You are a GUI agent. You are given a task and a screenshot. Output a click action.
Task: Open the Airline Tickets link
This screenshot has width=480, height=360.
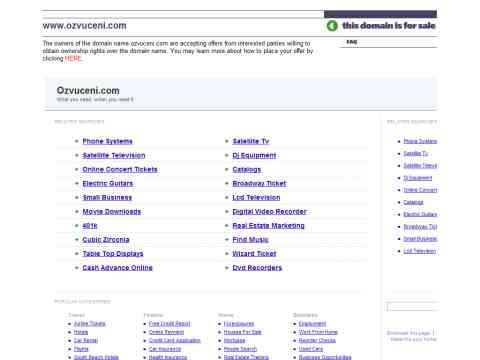coord(89,324)
